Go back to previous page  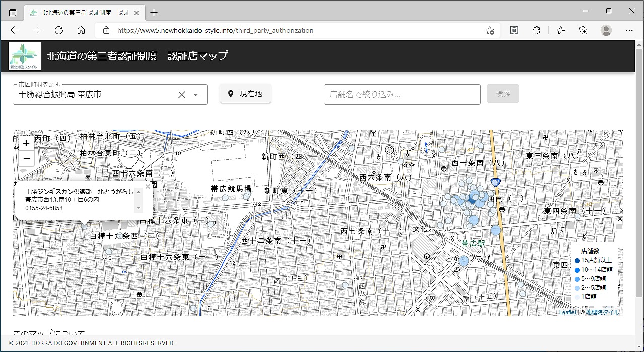[x=15, y=30]
